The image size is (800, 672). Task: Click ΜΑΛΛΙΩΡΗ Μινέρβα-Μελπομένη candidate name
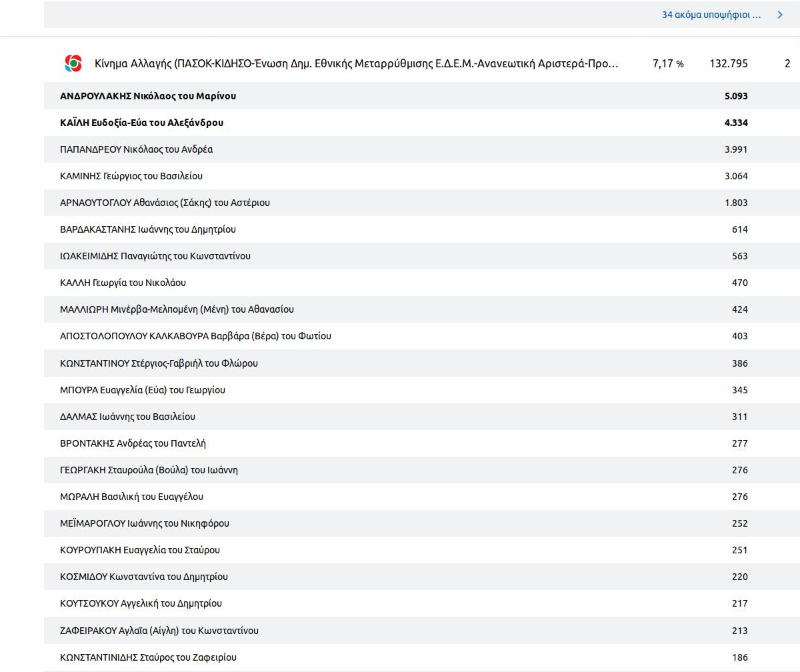point(177,309)
